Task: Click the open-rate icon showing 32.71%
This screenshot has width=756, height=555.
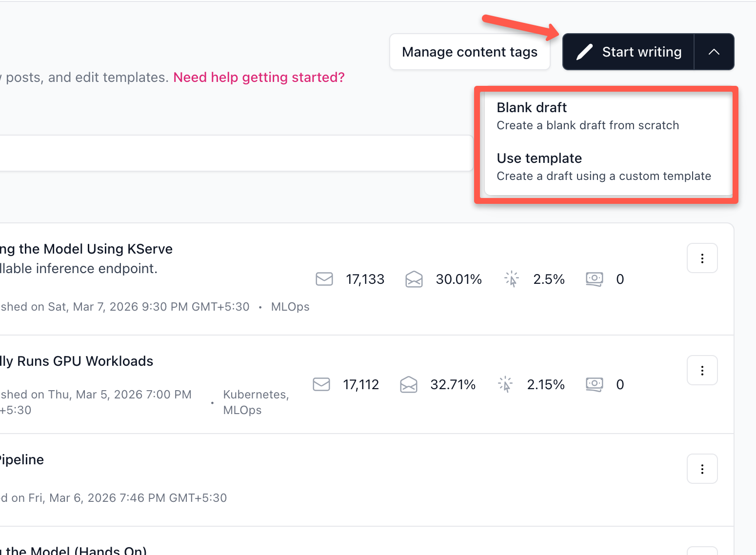Action: pyautogui.click(x=408, y=384)
